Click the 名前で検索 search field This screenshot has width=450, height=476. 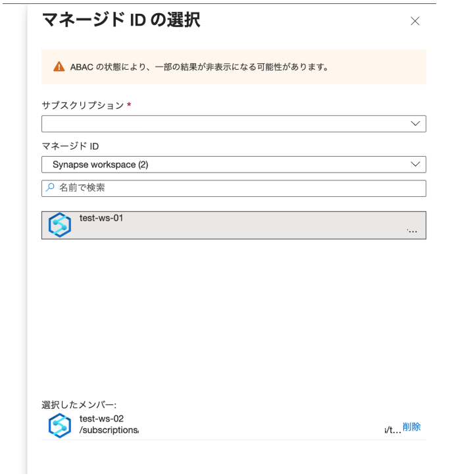click(237, 188)
